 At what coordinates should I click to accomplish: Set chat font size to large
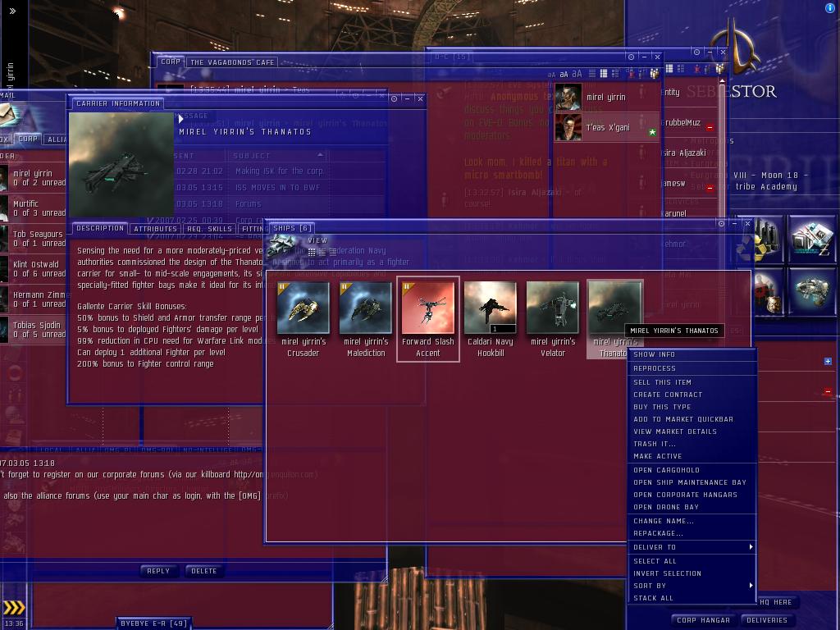coord(577,74)
